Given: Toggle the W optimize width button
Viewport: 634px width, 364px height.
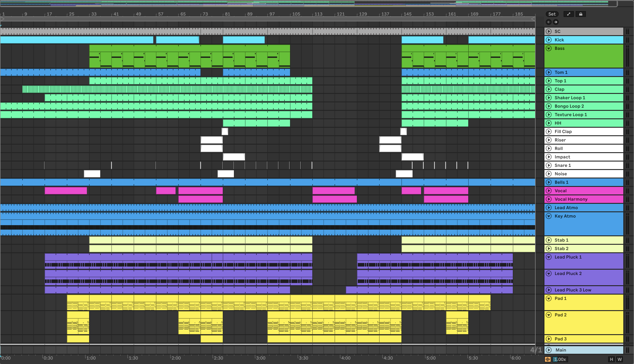Looking at the screenshot, I should coord(620,359).
